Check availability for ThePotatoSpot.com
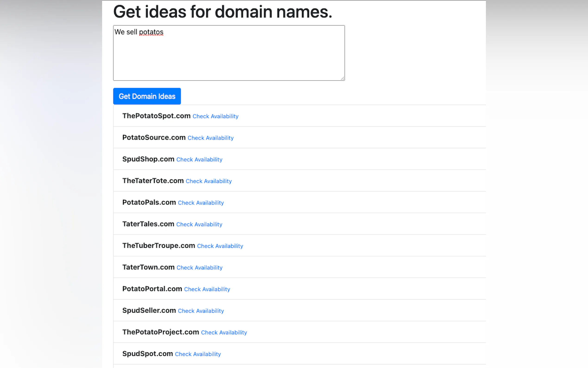Viewport: 588px width, 368px height. coord(215,116)
